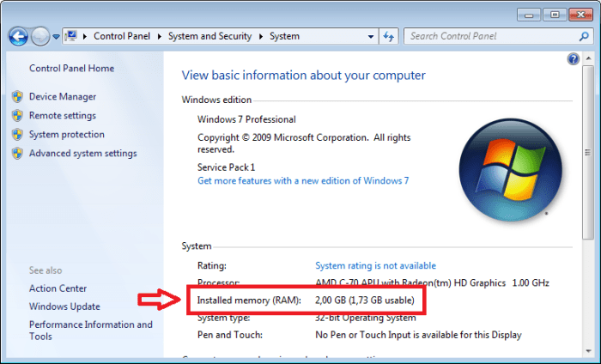
Task: Open Windows Update link
Action: (64, 306)
